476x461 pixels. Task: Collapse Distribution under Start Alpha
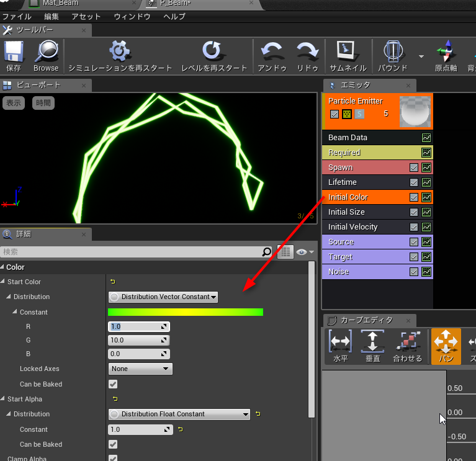point(9,413)
